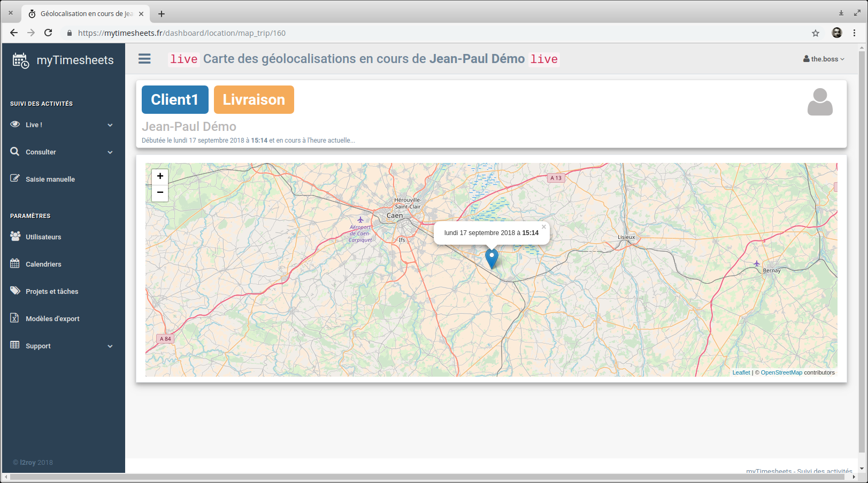Expand the Live ! submenu
Image resolution: width=868 pixels, height=483 pixels.
point(62,125)
